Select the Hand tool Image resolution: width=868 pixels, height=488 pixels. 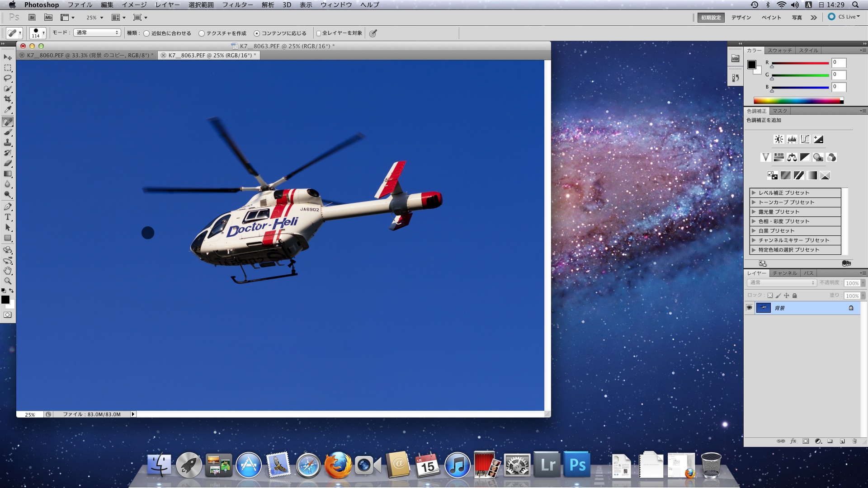click(x=8, y=271)
